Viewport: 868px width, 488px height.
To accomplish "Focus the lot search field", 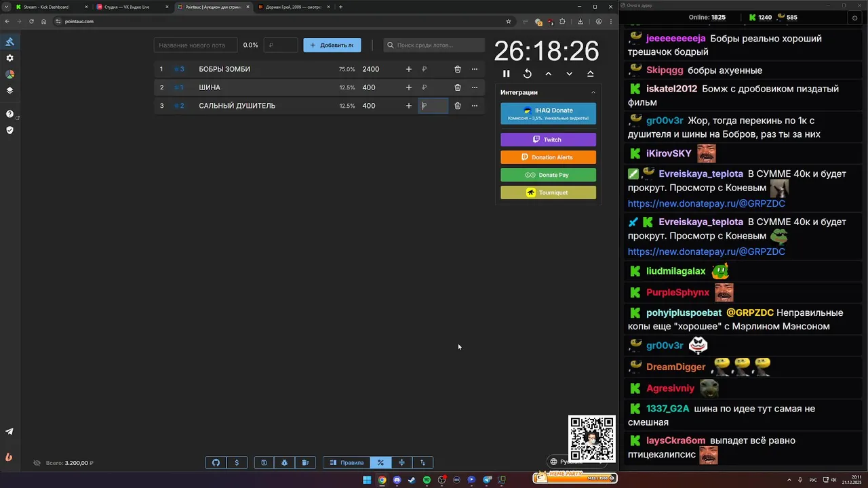I will (434, 45).
